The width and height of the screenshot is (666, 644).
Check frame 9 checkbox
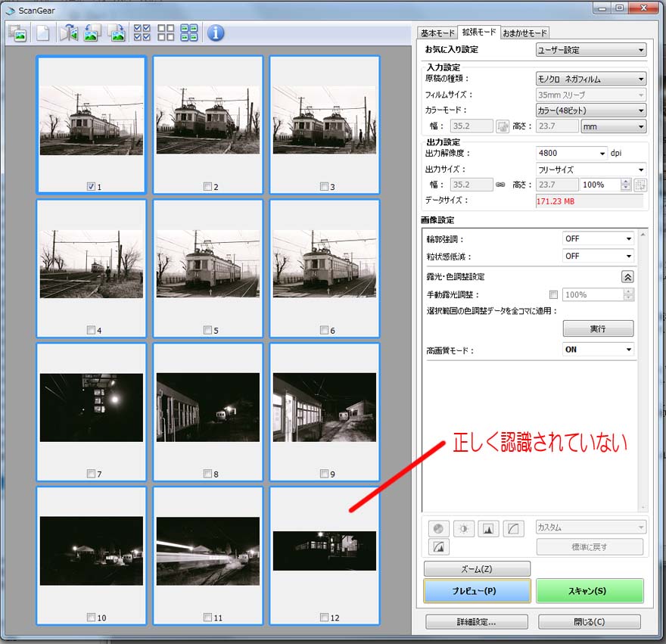click(x=324, y=474)
